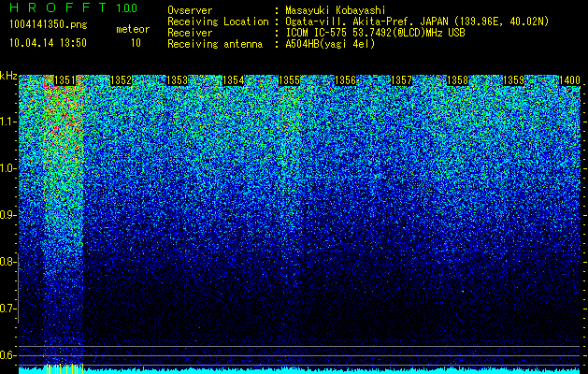Image resolution: width=588 pixels, height=374 pixels.
Task: Click the 0.8 kHz axis label
Action: tap(7, 262)
